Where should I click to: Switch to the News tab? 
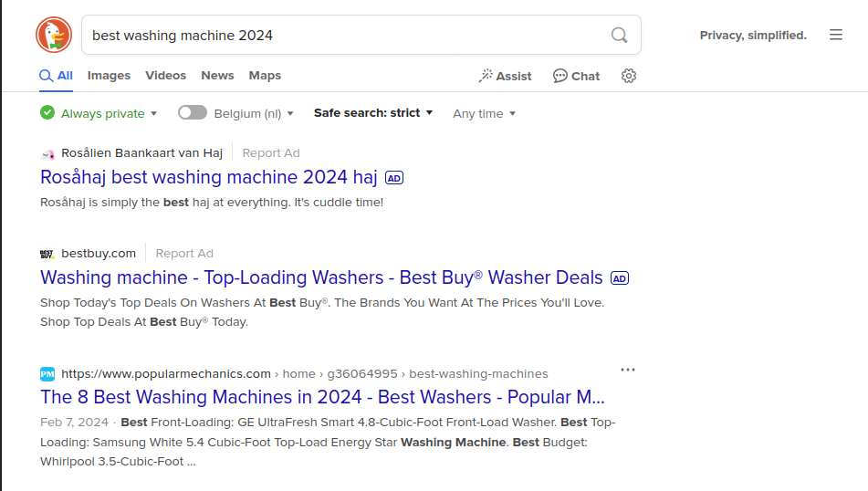coord(217,75)
